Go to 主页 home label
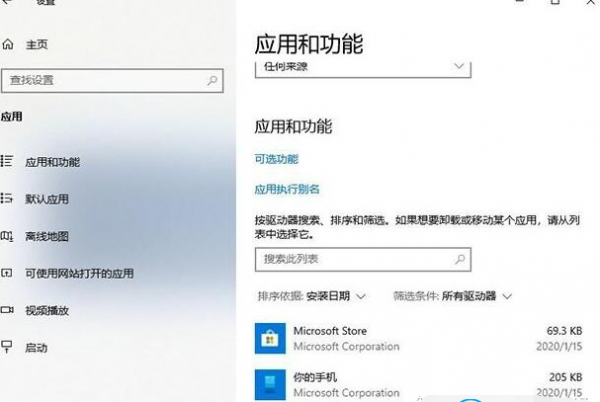The image size is (600, 402). 37,45
